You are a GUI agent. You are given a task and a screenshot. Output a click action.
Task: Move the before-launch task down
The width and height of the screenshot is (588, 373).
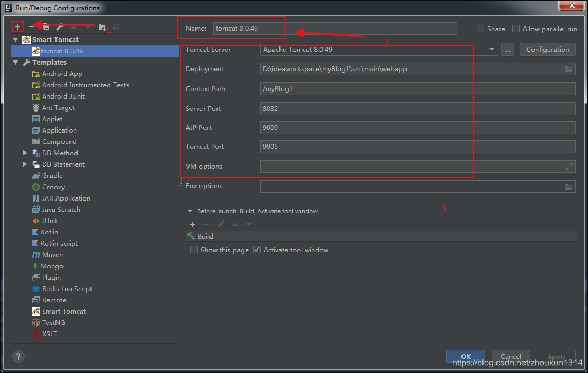pyautogui.click(x=249, y=224)
